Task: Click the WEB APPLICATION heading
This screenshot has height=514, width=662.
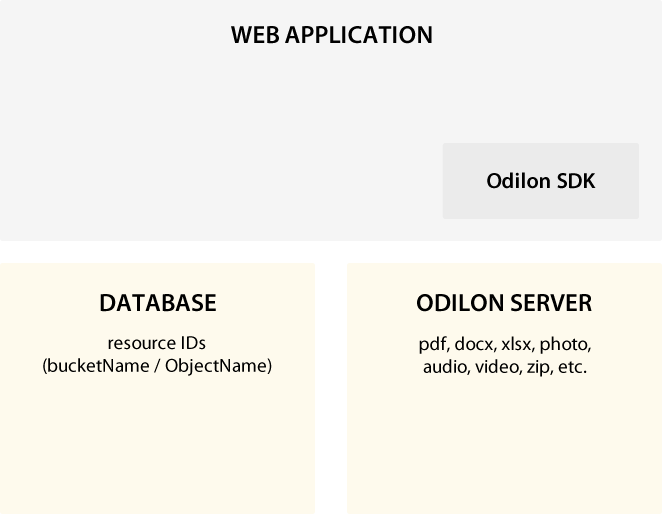Action: point(331,35)
